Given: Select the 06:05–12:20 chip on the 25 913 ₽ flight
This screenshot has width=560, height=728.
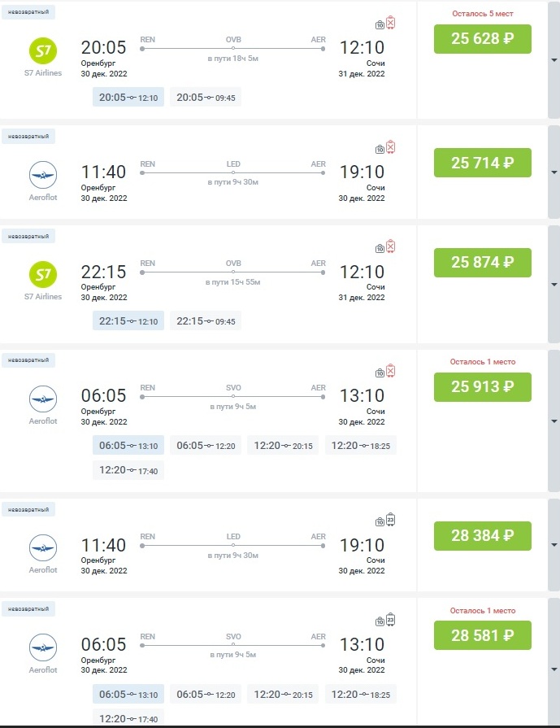Looking at the screenshot, I should tap(206, 446).
